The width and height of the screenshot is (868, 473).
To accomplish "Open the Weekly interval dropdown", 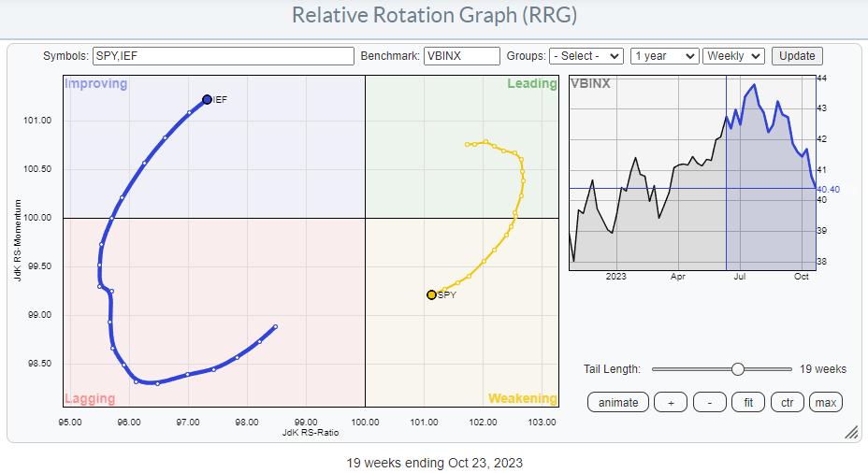I will pos(733,56).
